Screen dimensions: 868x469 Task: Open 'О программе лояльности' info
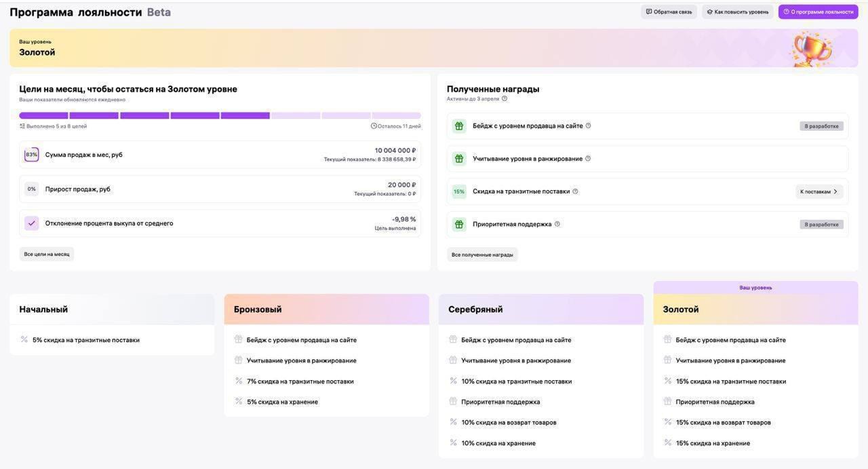(818, 12)
